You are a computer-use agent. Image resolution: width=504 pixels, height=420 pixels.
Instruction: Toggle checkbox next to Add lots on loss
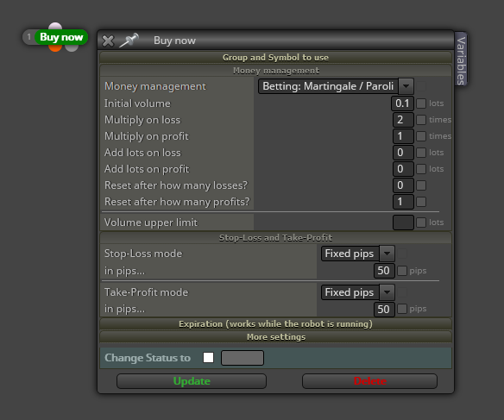421,153
